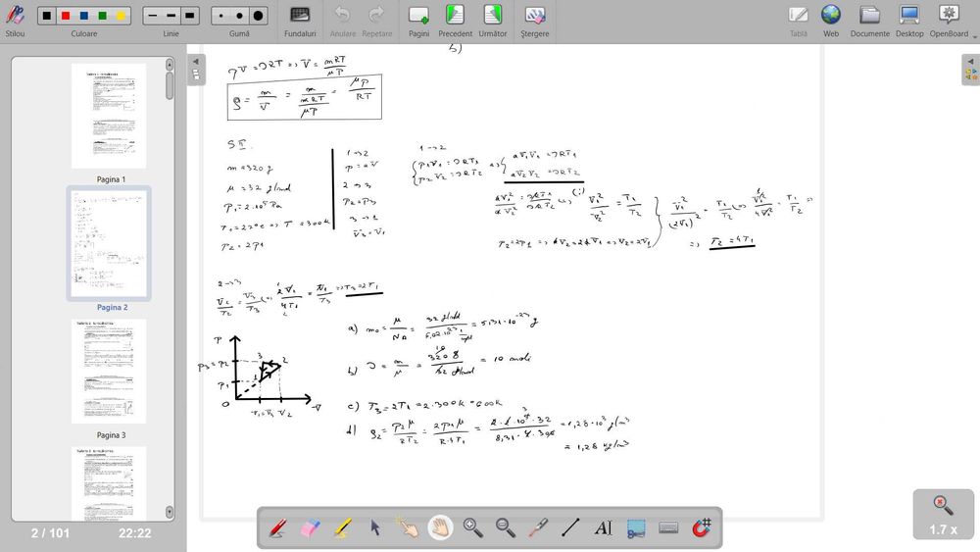This screenshot has width=980, height=552.
Task: Reset zoom via the 1.7 x indicator
Action: (943, 515)
